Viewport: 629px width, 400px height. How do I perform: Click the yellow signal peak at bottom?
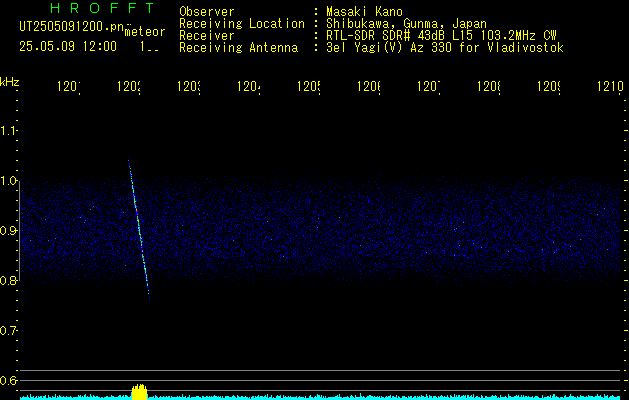click(140, 392)
